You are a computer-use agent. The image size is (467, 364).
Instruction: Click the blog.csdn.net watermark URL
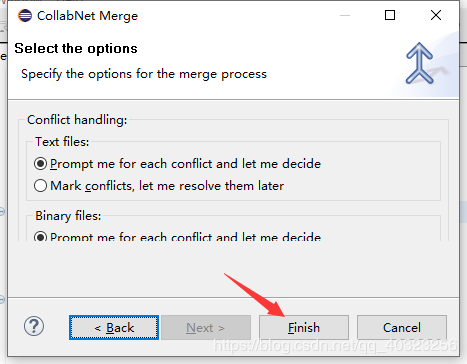pyautogui.click(x=335, y=345)
